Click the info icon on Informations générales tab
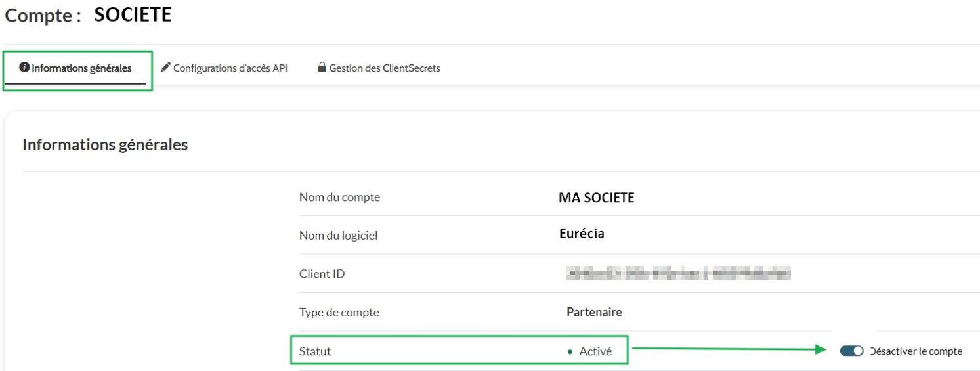980x371 pixels. (x=24, y=68)
